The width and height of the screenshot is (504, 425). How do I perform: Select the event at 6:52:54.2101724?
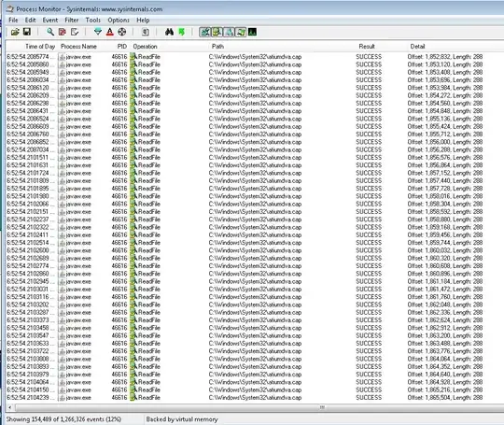tap(255, 173)
